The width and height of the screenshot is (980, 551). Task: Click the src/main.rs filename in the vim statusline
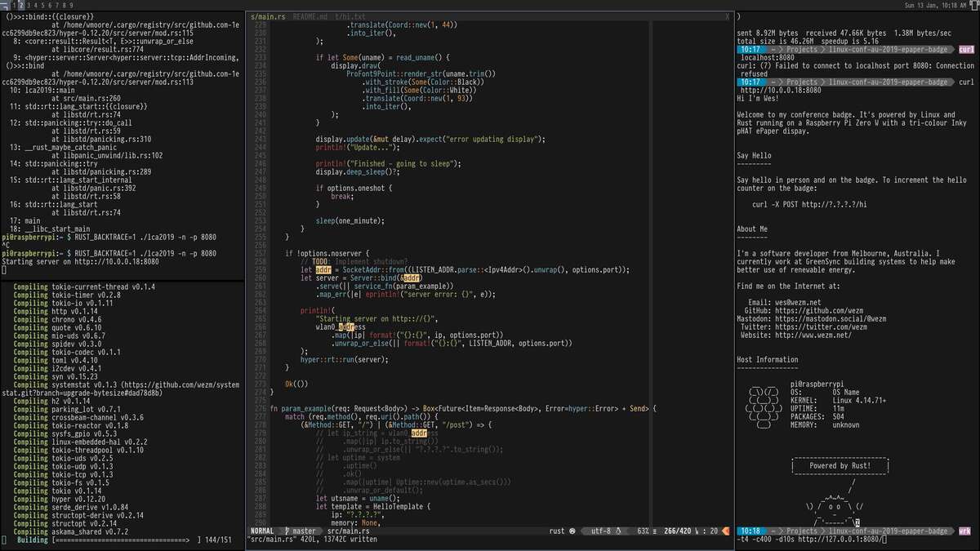[x=349, y=531]
